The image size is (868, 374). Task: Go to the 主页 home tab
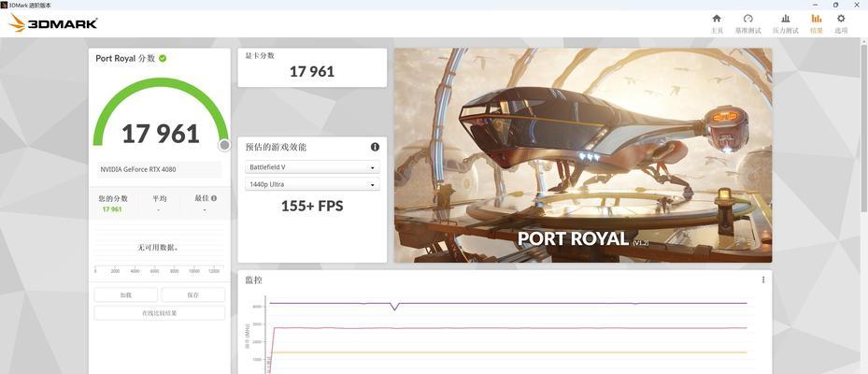pos(717,23)
